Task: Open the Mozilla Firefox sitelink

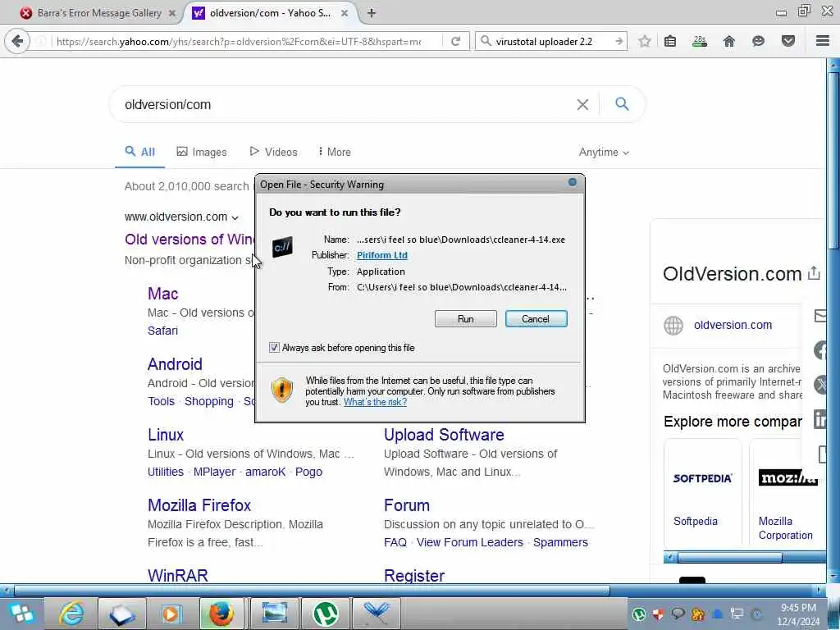Action: [199, 505]
